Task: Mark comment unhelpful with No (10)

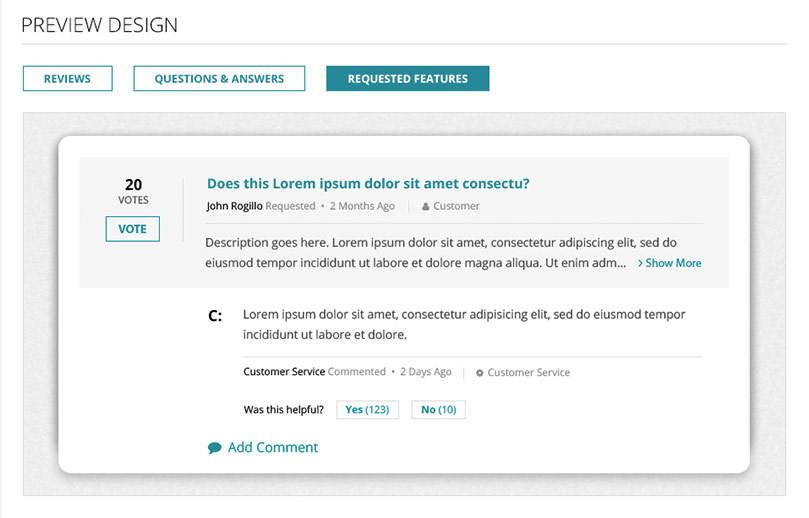Action: (439, 410)
